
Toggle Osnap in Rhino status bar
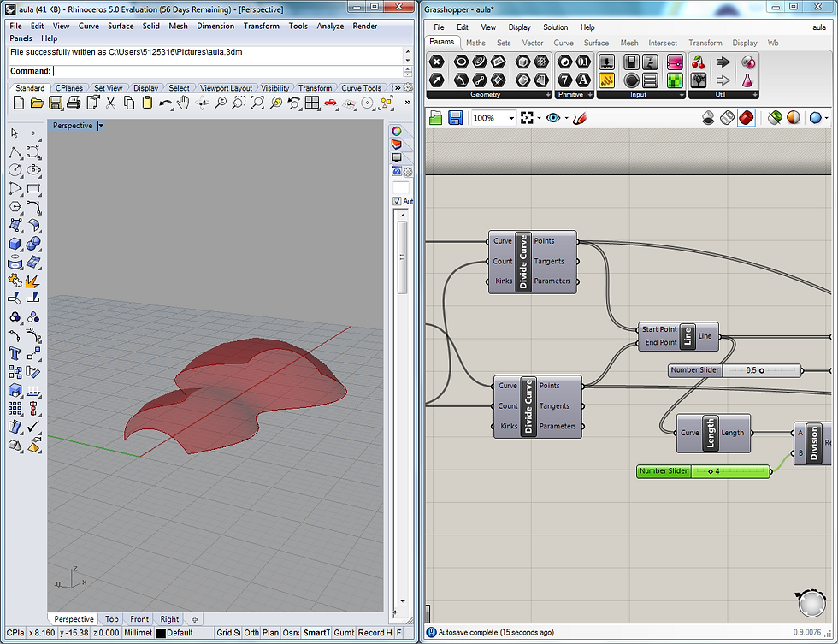(x=291, y=633)
